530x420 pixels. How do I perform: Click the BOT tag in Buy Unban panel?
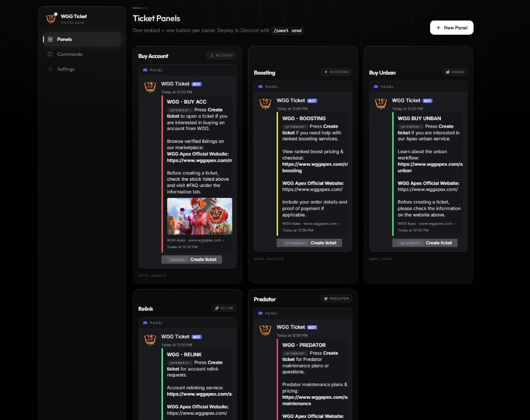(x=428, y=101)
